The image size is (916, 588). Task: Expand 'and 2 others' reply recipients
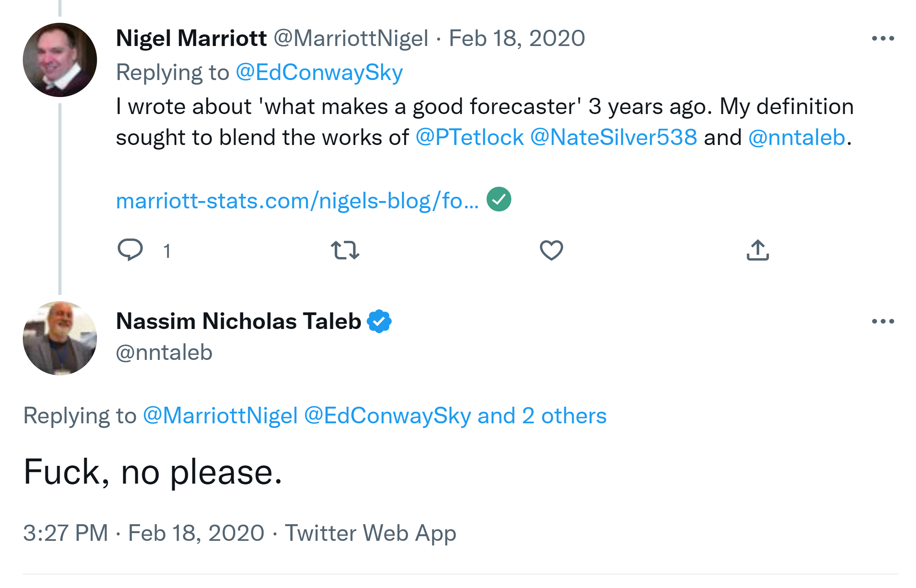coord(542,416)
